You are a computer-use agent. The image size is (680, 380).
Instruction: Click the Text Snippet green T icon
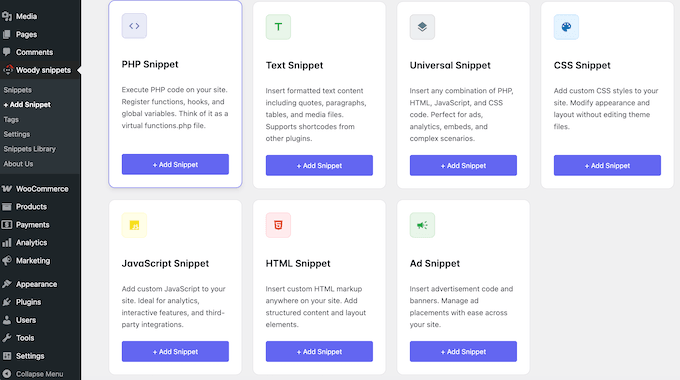click(x=278, y=27)
